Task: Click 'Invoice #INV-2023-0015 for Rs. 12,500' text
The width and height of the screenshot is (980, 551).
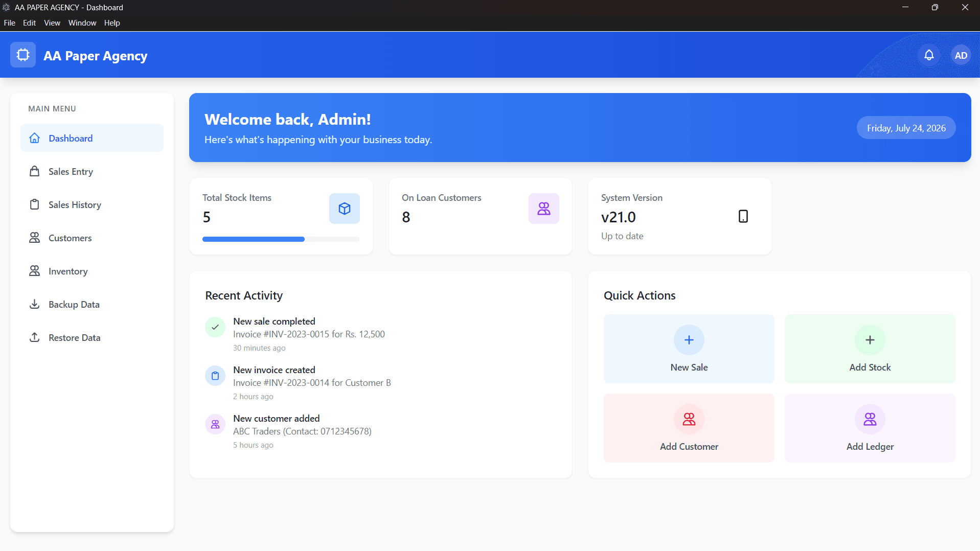Action: (x=309, y=334)
